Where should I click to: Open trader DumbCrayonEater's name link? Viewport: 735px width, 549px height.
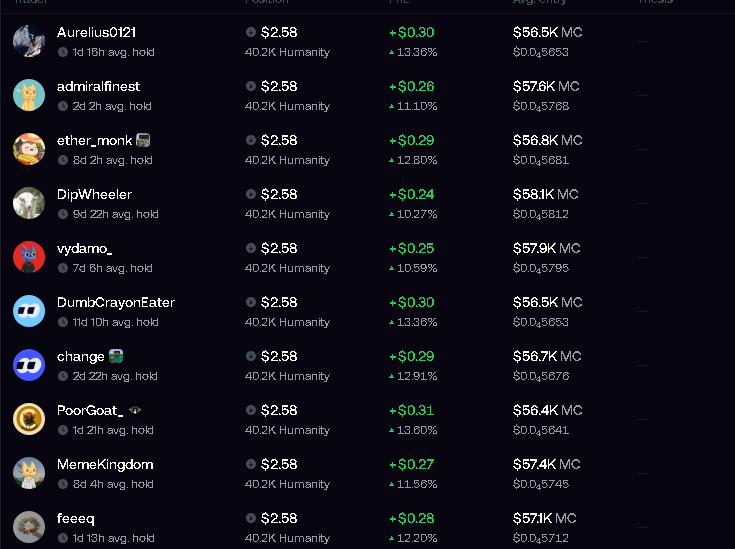click(116, 302)
